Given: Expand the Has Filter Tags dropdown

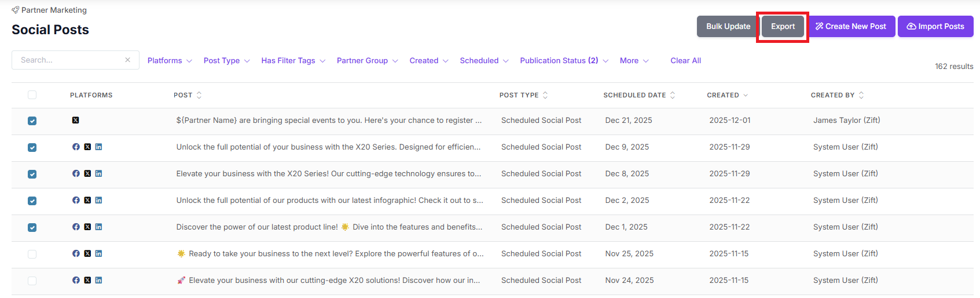Looking at the screenshot, I should [x=293, y=60].
